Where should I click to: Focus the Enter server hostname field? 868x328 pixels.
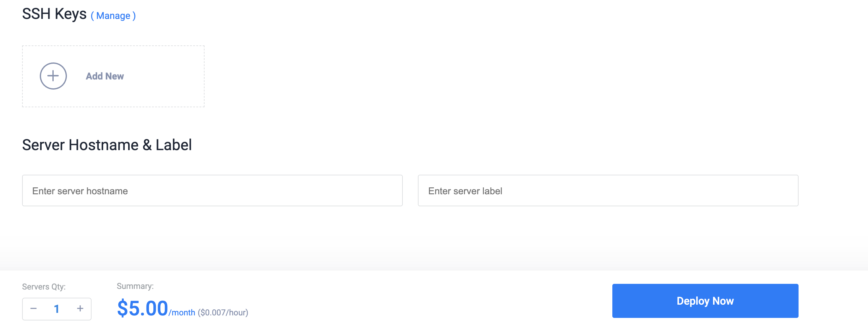pos(212,190)
